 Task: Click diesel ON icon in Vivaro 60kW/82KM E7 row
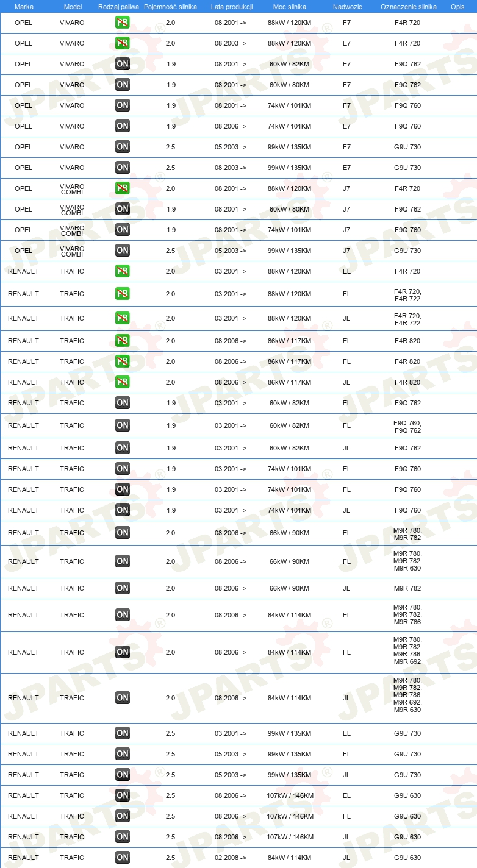123,64
